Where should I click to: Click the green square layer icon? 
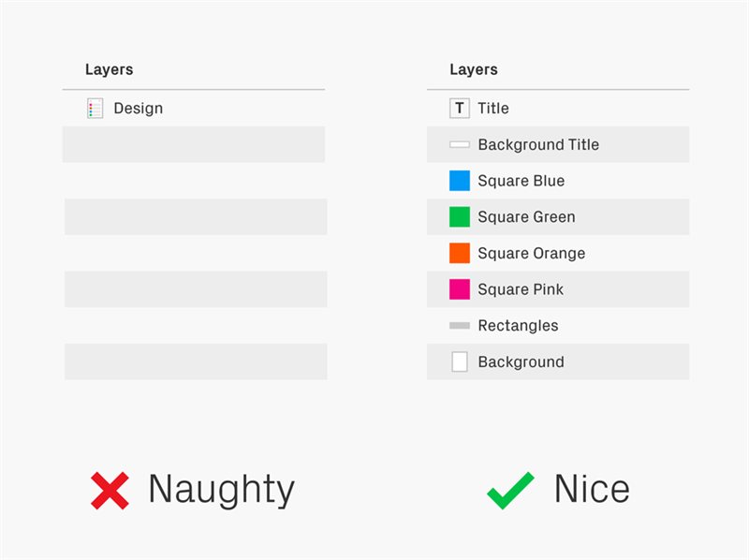pyautogui.click(x=460, y=217)
